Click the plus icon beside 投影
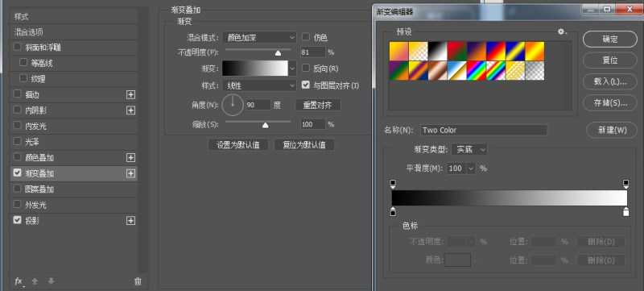Viewport: 644px width, 291px height. 130,221
